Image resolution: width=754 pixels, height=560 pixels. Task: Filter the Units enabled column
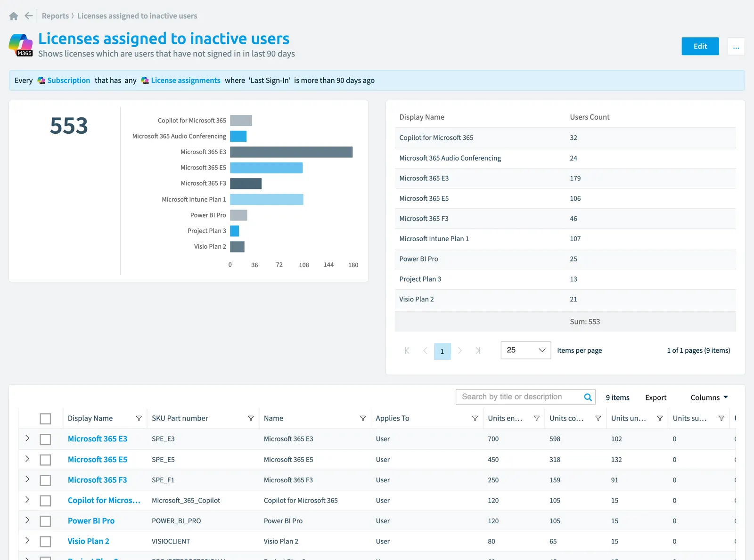[x=536, y=418]
